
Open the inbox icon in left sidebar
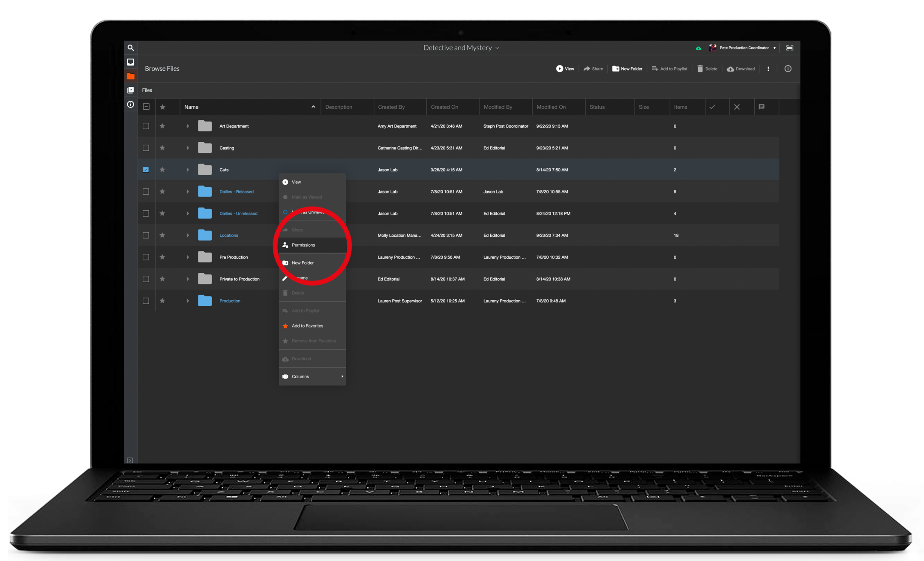(131, 62)
